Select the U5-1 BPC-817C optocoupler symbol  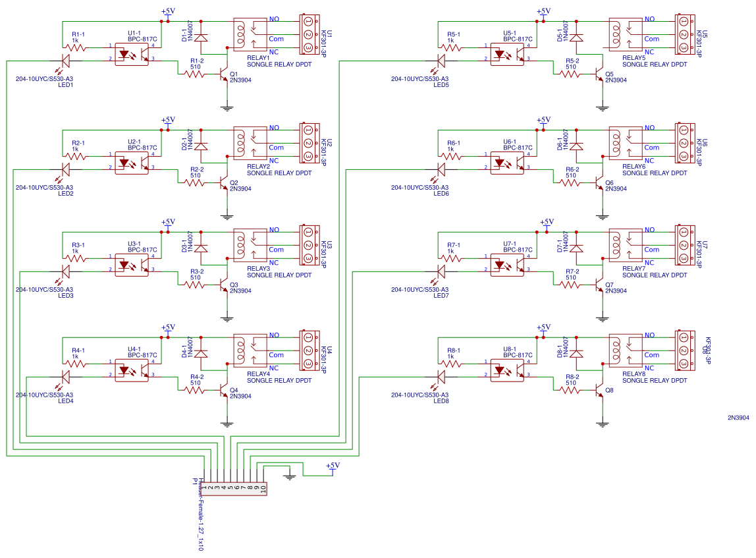click(510, 53)
